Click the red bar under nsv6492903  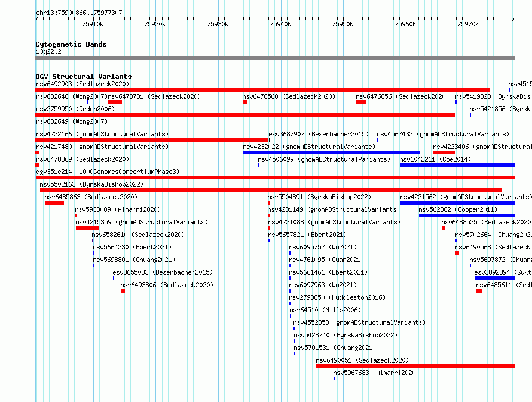[262, 90]
